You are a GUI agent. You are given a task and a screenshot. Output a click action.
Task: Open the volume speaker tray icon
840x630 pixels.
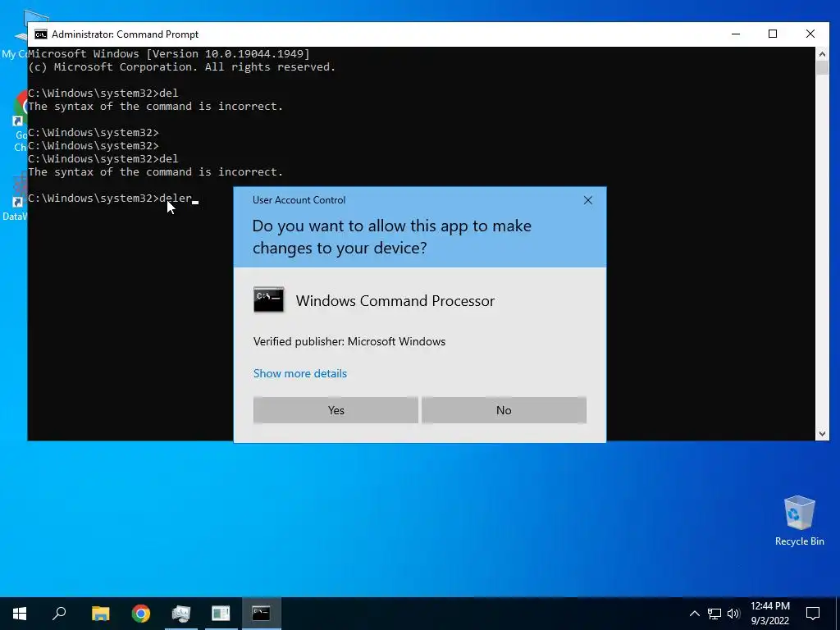pyautogui.click(x=733, y=614)
